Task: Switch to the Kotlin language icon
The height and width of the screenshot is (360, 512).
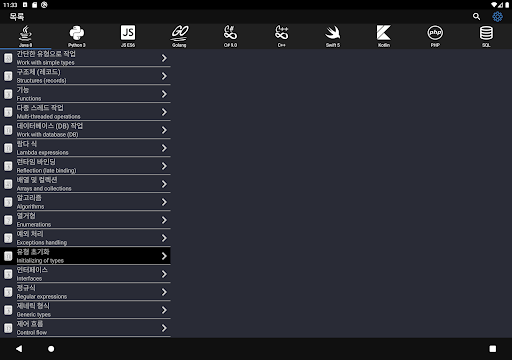Action: click(384, 36)
